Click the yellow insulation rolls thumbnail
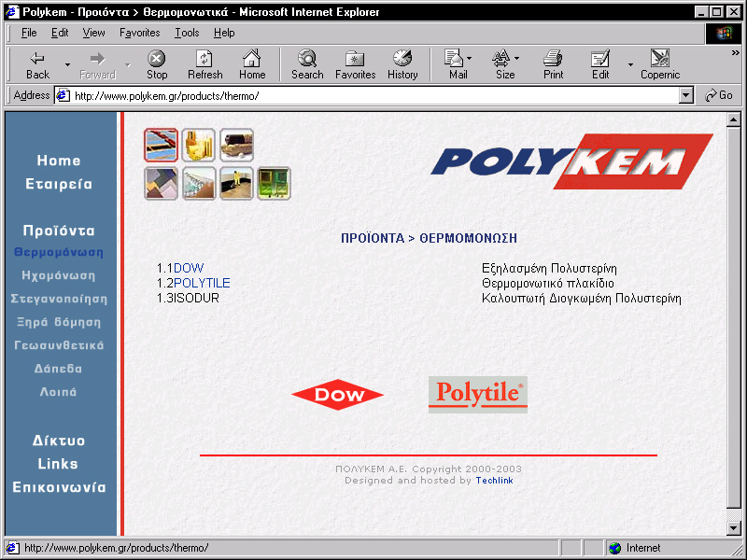The width and height of the screenshot is (747, 560). coord(199,145)
